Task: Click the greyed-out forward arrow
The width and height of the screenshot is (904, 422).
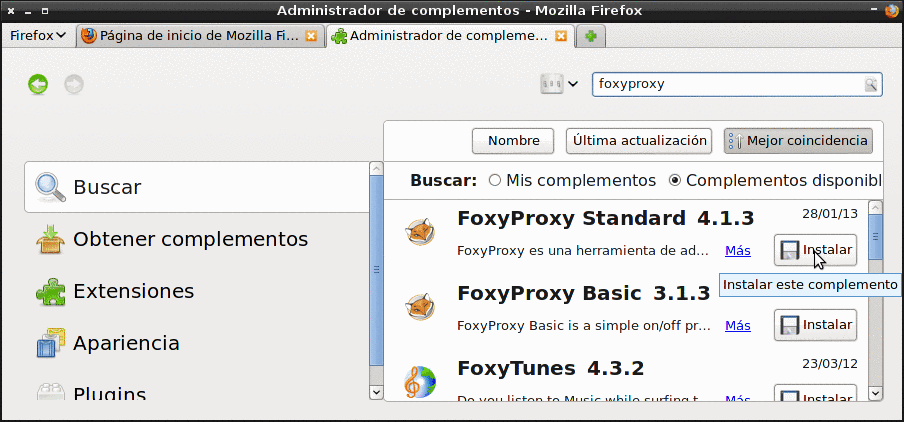Action: (74, 85)
